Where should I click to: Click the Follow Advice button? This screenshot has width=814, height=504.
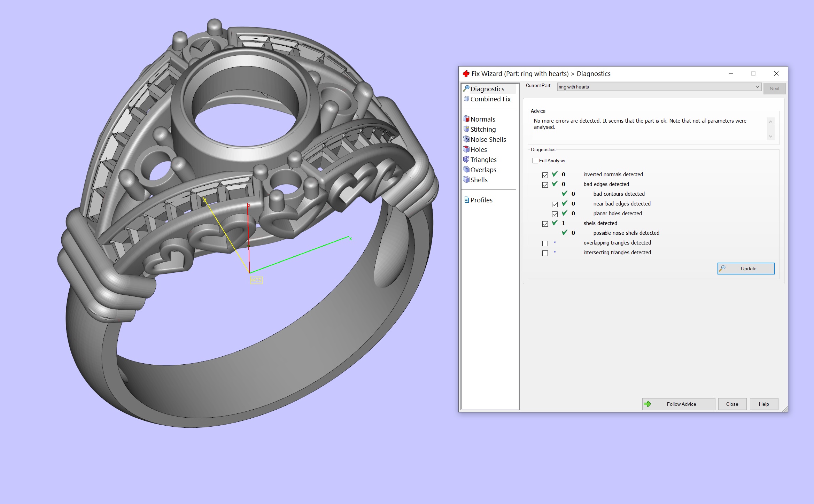pos(678,404)
